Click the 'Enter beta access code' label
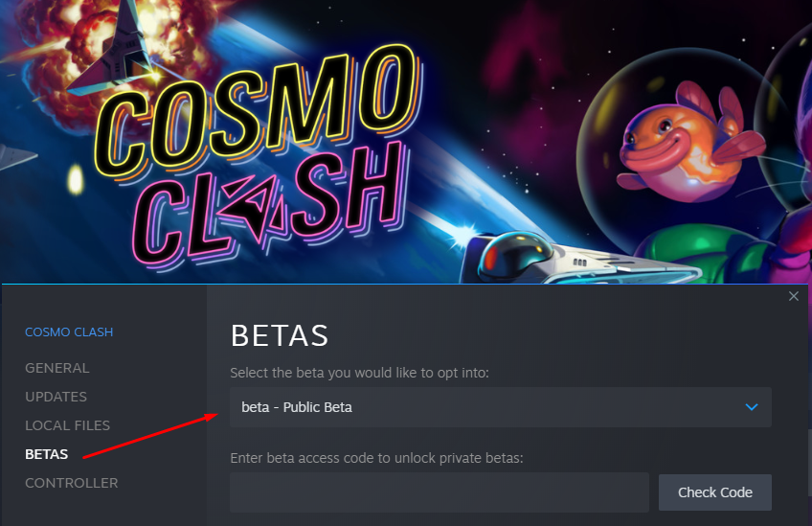Viewport: 812px width, 526px height. (376, 458)
